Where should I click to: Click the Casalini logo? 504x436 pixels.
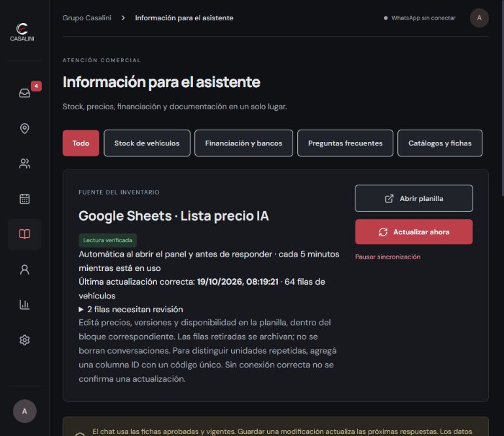tap(22, 31)
